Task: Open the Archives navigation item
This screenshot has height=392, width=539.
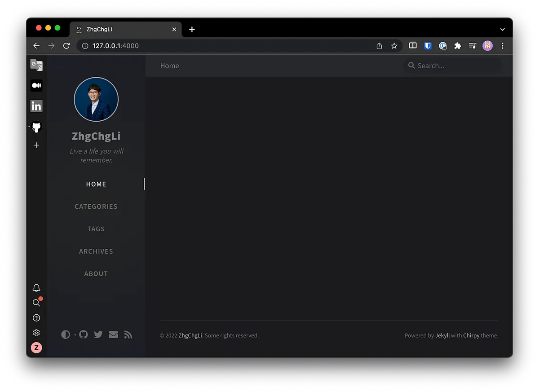Action: pos(96,251)
